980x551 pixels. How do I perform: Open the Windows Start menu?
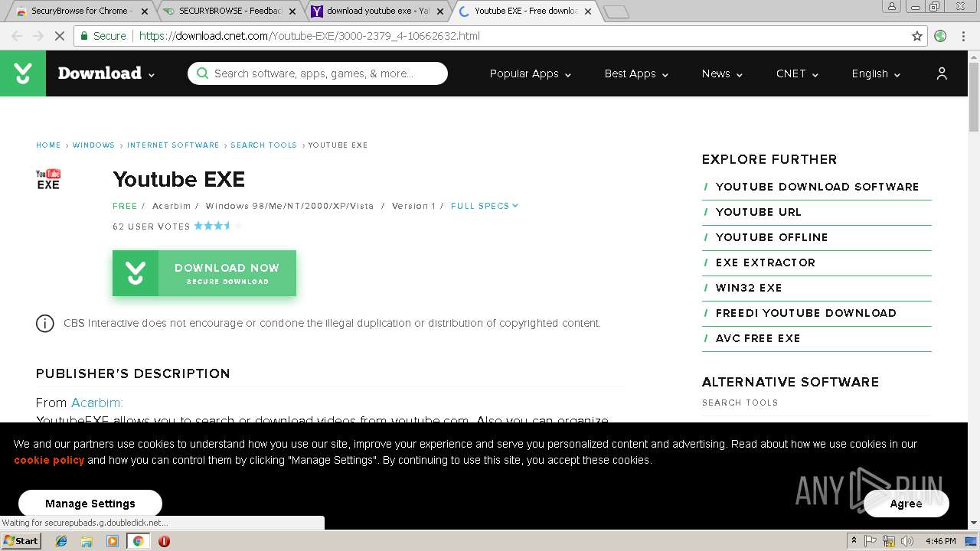pos(21,541)
